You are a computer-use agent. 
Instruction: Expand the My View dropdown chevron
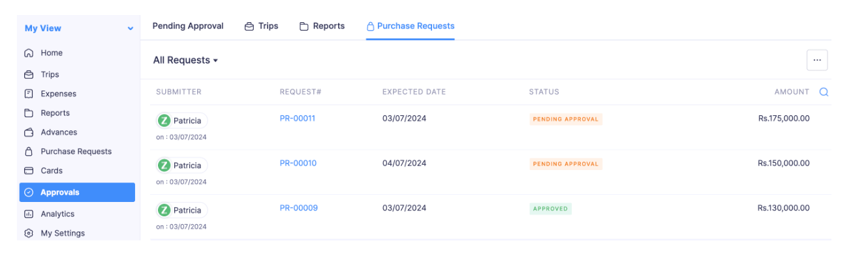131,29
